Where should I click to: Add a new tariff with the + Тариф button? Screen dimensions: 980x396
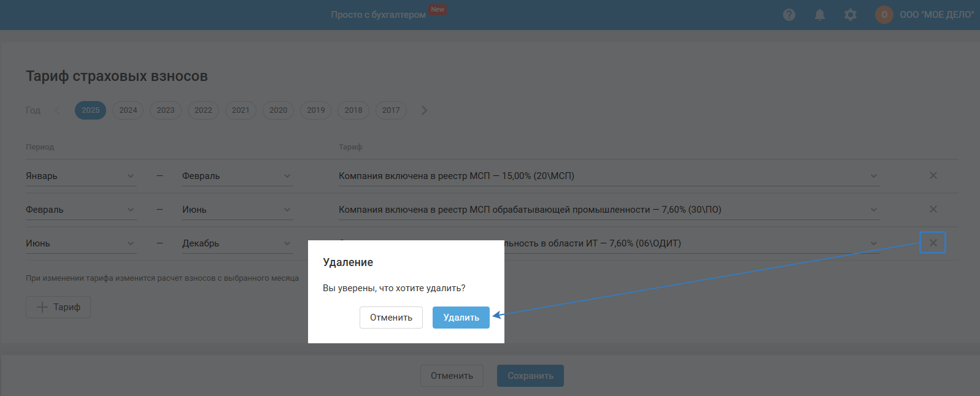click(58, 307)
